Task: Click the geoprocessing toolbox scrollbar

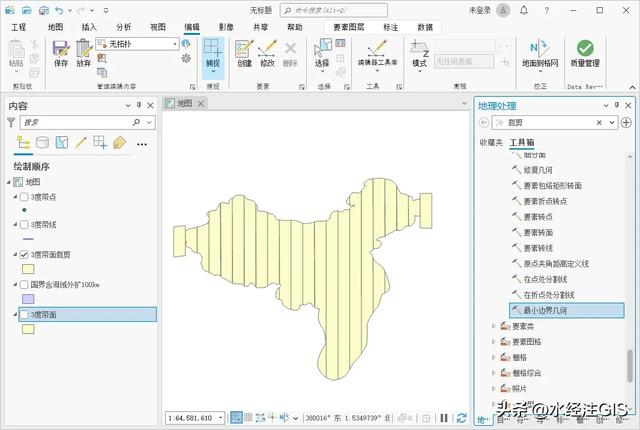Action: 630,365
